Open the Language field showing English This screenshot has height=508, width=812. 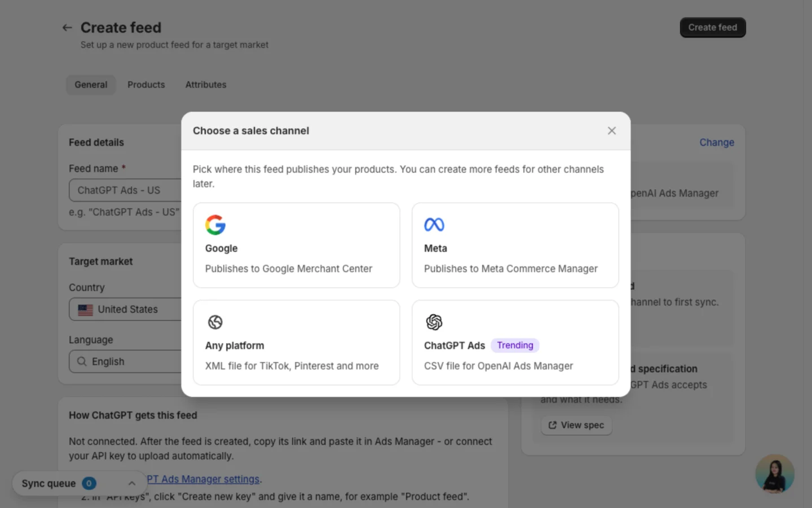[x=125, y=361]
